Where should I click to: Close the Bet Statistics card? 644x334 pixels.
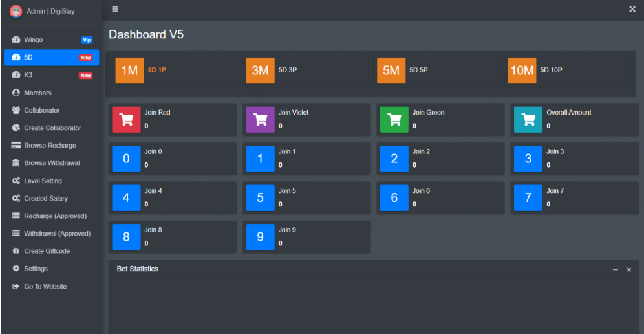[x=628, y=269]
